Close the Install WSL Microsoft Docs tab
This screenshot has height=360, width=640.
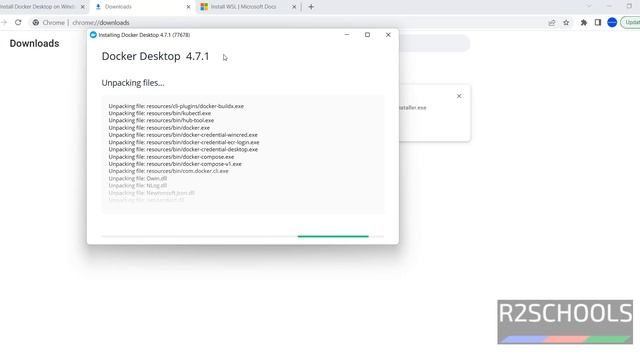(x=294, y=7)
